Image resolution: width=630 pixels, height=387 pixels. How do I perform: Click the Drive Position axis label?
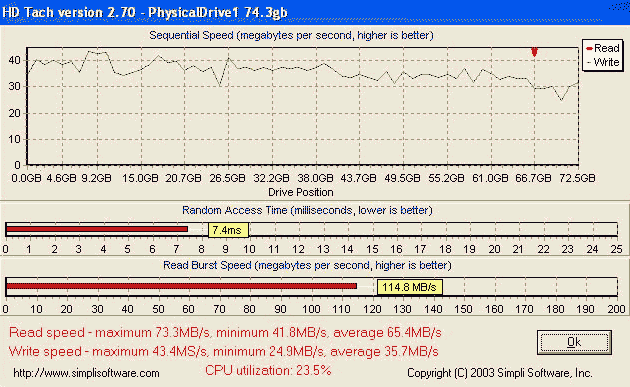(301, 192)
